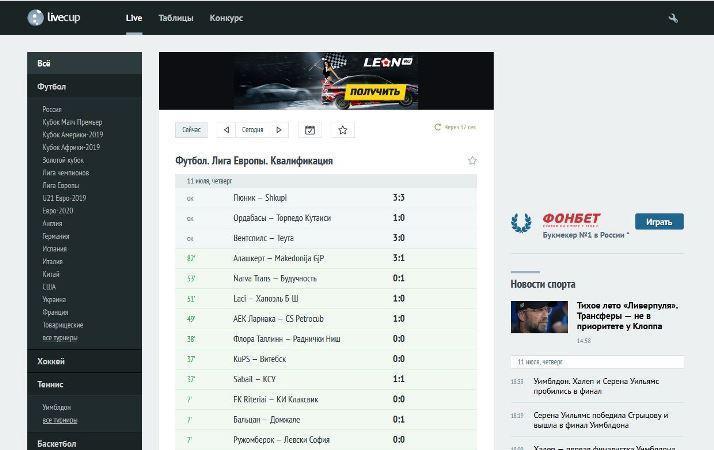Open the Конкурс tab
The height and width of the screenshot is (450, 714).
[x=226, y=18]
